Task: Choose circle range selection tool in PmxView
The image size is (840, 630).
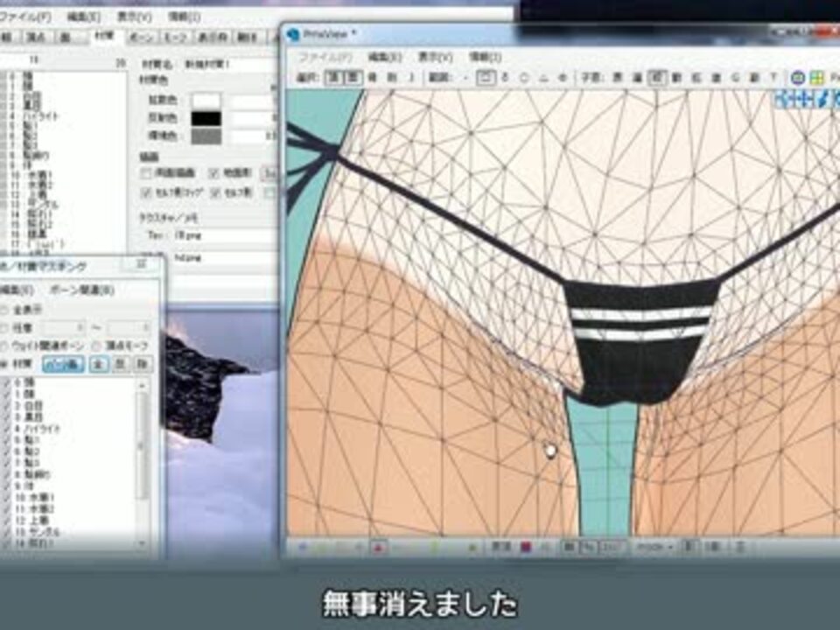Action: (x=524, y=78)
